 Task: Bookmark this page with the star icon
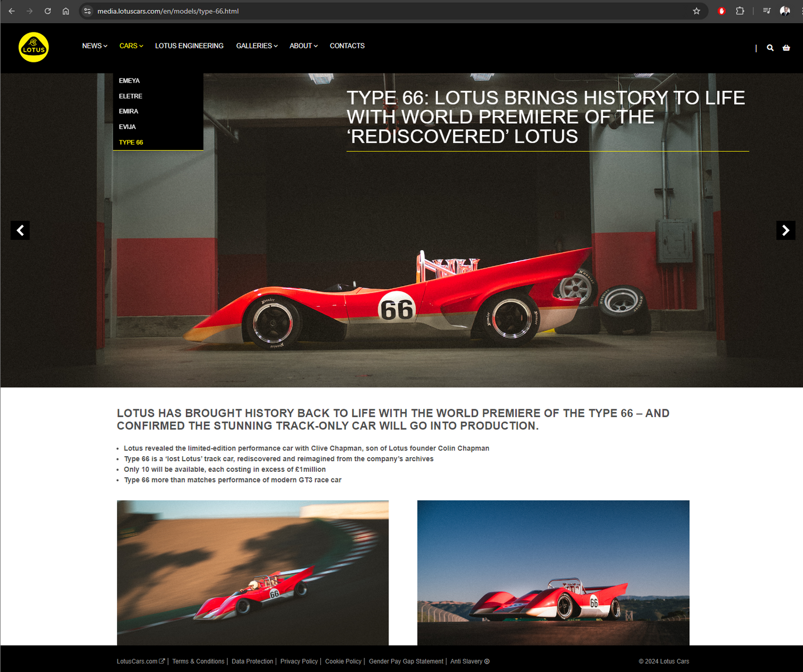[696, 11]
